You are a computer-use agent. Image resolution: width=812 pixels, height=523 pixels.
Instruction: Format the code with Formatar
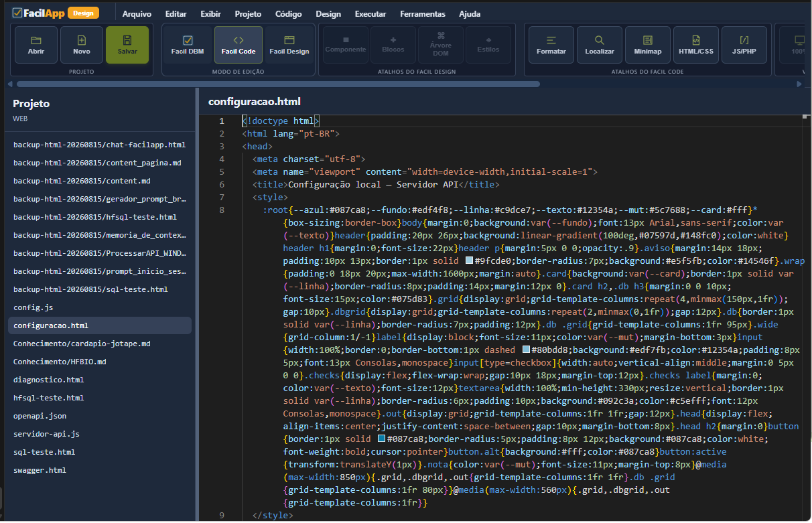click(x=551, y=45)
